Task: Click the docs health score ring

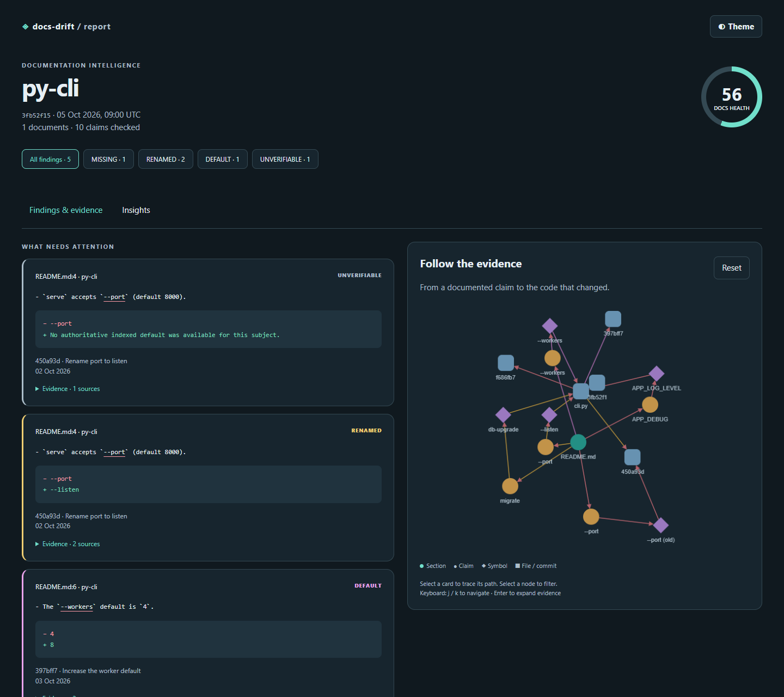Action: tap(732, 97)
